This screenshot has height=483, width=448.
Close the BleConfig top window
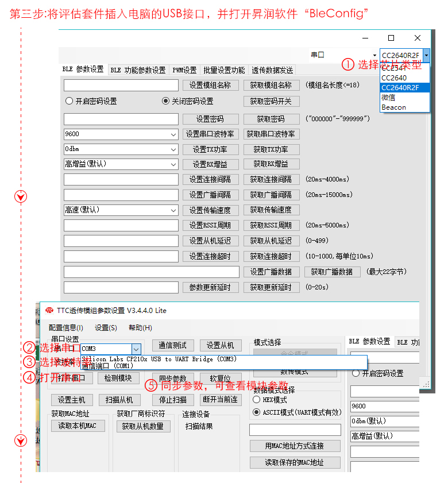[417, 38]
